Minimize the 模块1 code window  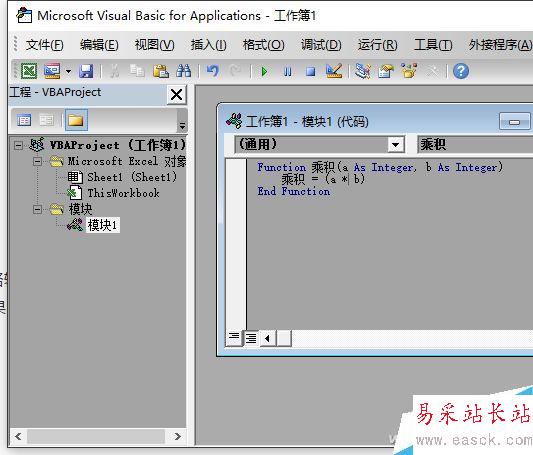pyautogui.click(x=514, y=122)
